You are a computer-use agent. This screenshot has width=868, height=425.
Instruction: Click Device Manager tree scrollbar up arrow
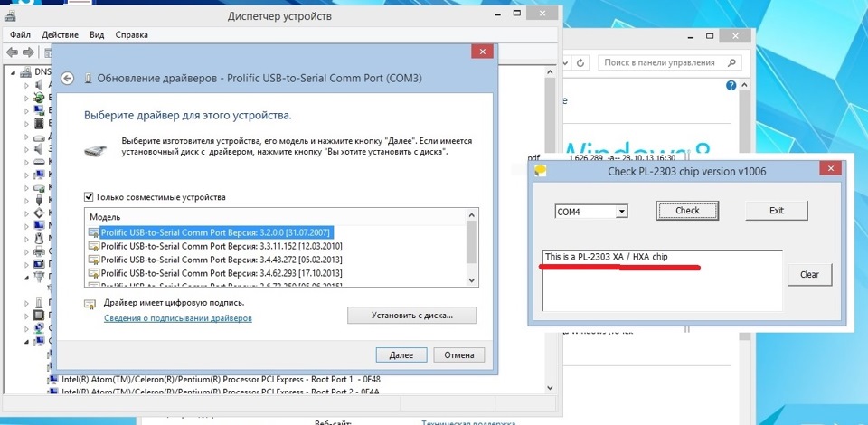[550, 72]
